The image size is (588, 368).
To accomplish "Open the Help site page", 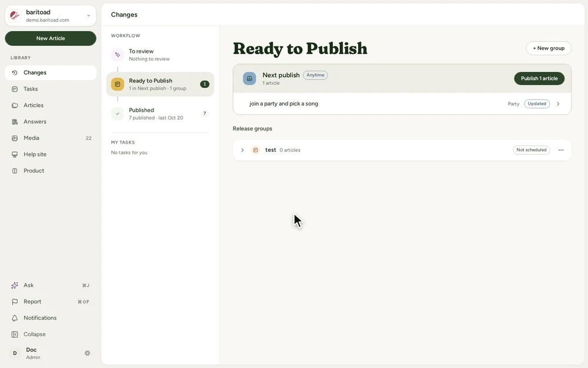I will [x=51, y=154].
